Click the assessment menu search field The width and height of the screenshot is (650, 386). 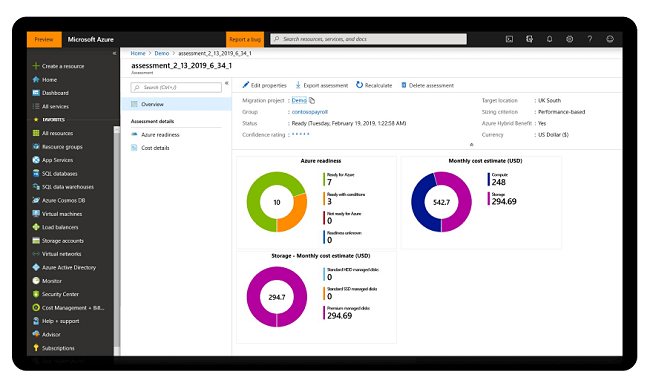[176, 87]
